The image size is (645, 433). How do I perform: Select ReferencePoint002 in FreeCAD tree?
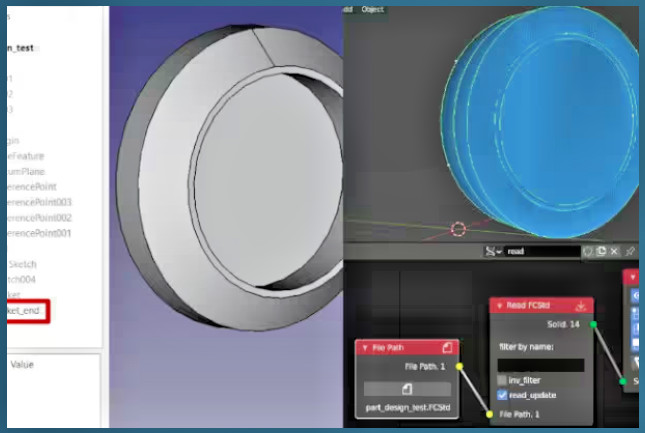click(39, 218)
